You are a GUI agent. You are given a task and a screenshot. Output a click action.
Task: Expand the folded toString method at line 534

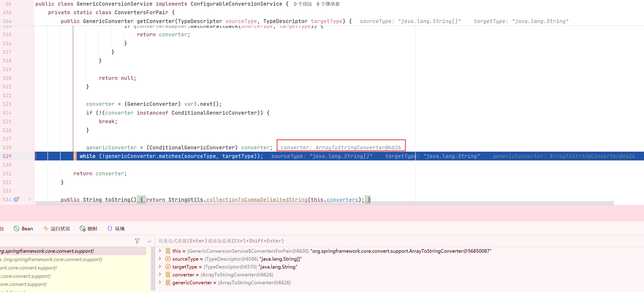(x=30, y=200)
